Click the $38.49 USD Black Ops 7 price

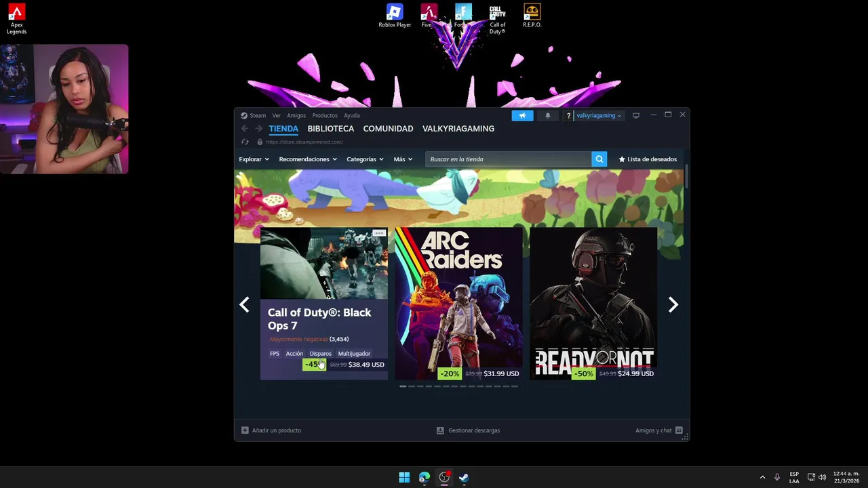pos(366,365)
